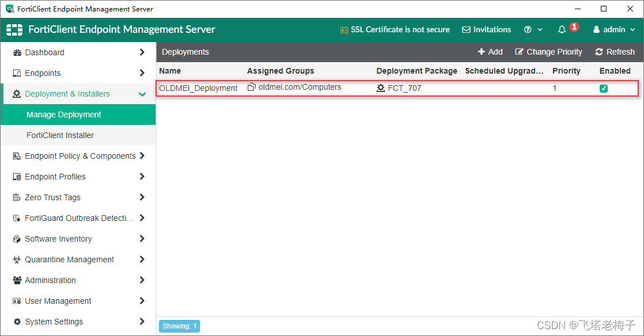Viewport: 644px width, 336px height.
Task: Click the Add button label
Action: click(495, 52)
